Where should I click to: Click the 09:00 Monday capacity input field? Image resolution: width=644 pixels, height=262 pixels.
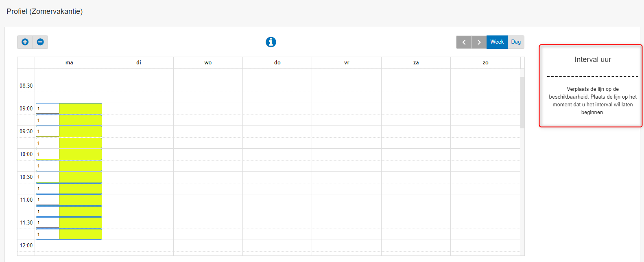48,109
